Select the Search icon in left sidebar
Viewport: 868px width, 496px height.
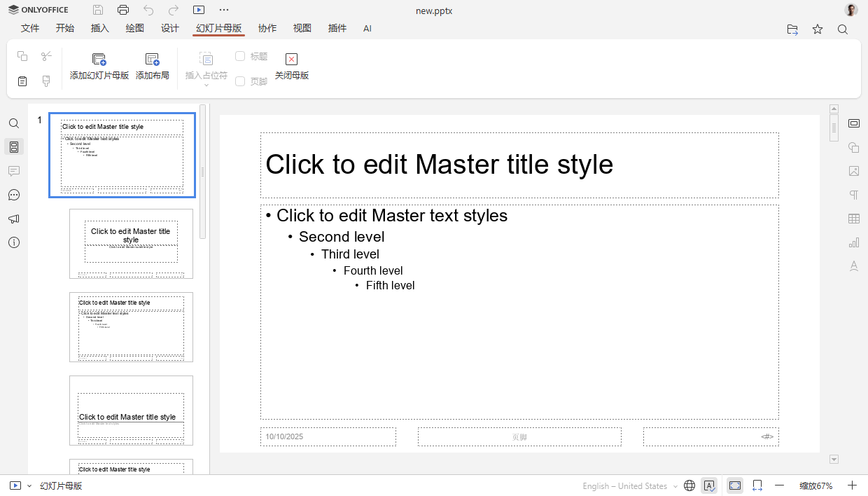click(14, 123)
